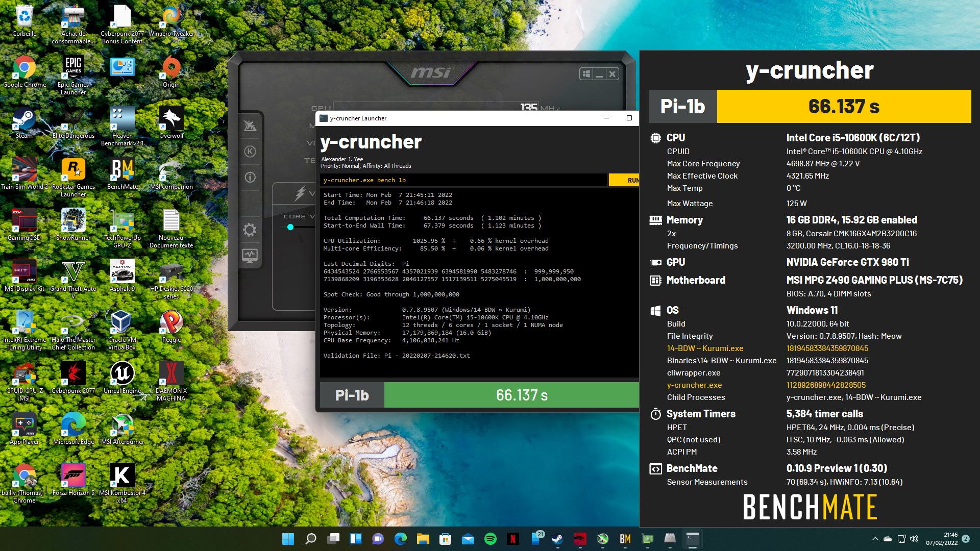
Task: Open CPUID CPU-Z MSI shortcut
Action: pos(24,382)
